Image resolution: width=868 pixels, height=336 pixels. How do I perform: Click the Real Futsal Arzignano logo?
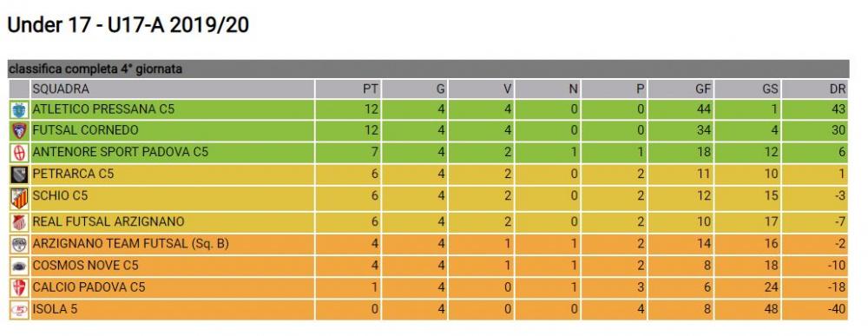pos(19,222)
